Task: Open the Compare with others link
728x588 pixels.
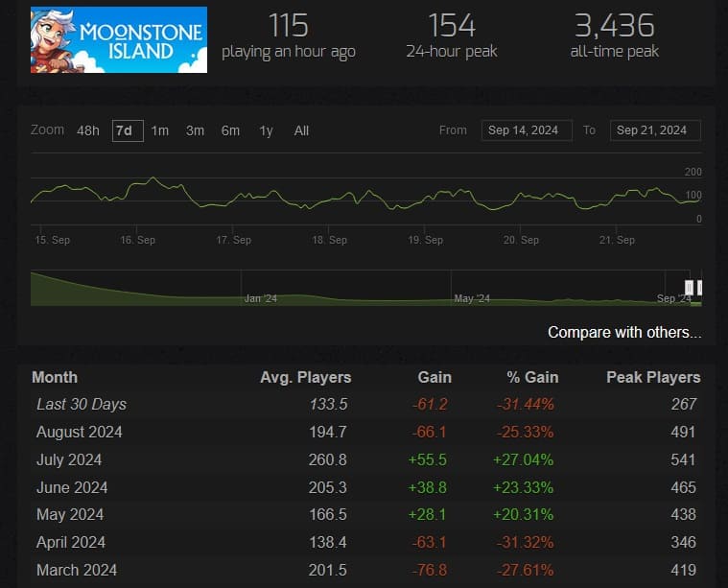Action: [x=623, y=332]
